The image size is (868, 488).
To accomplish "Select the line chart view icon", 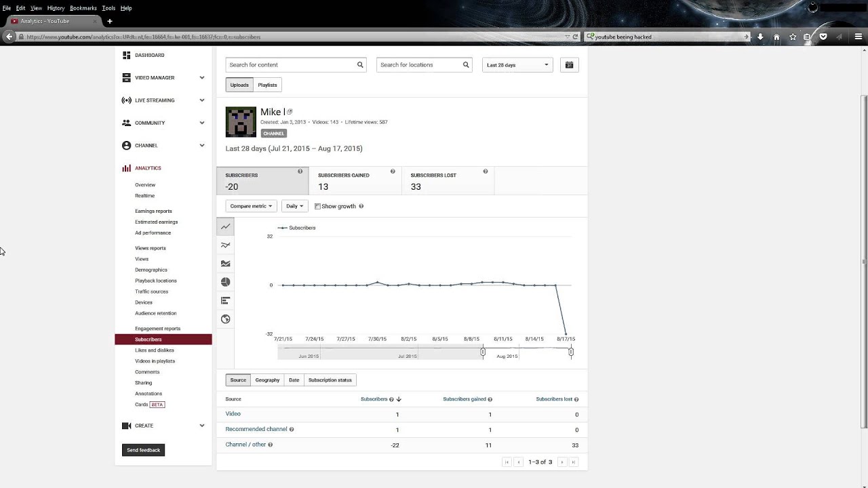I will pyautogui.click(x=226, y=226).
